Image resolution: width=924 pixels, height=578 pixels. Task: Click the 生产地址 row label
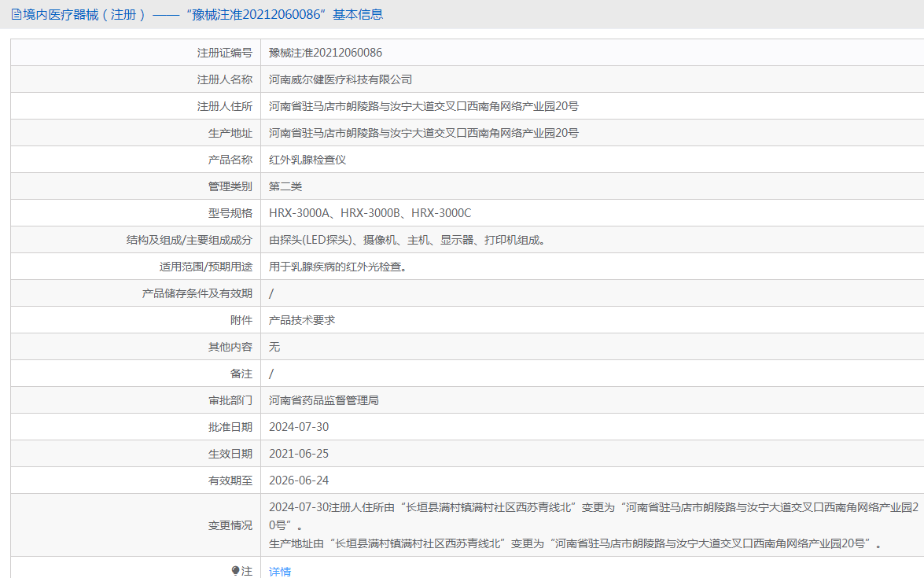click(x=230, y=133)
